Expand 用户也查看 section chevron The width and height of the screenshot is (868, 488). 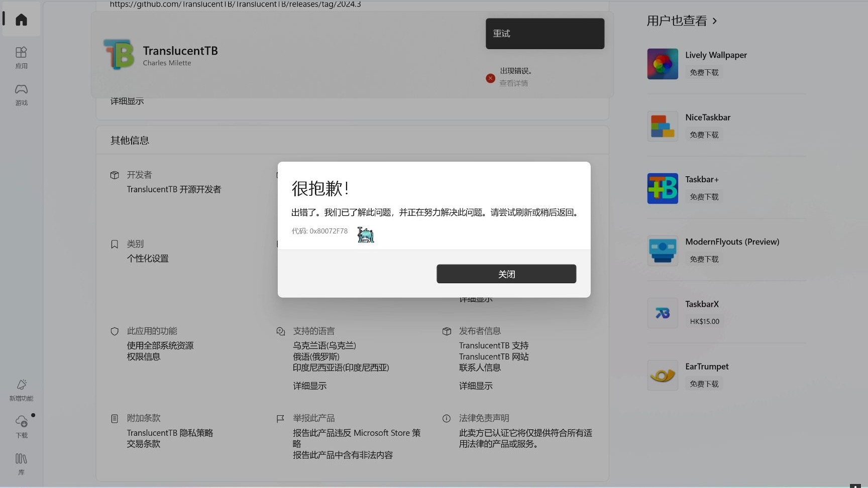pos(715,21)
